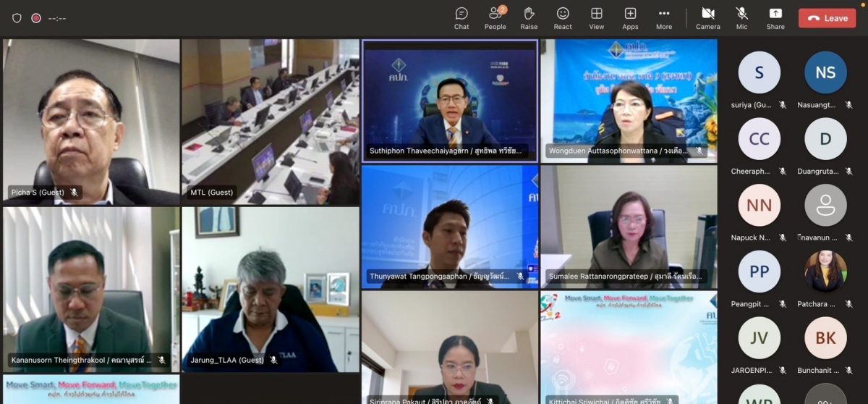Select Picha S (Guest) video tile
This screenshot has width=868, height=404.
(91, 122)
